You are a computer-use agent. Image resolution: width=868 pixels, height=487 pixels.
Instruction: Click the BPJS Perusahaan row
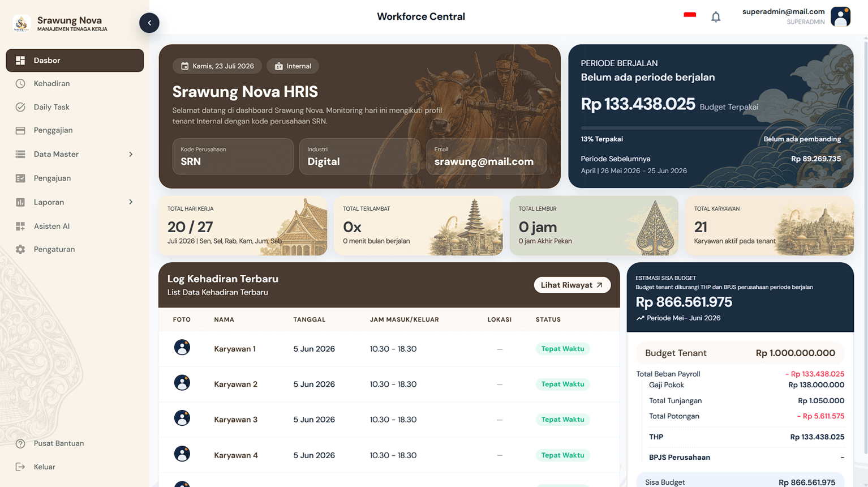pyautogui.click(x=746, y=458)
